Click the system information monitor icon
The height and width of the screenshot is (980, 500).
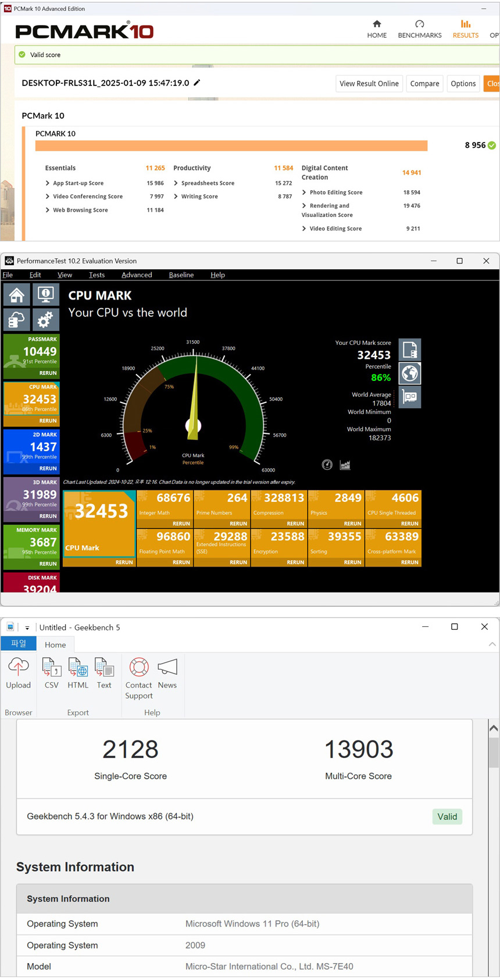pyautogui.click(x=45, y=295)
